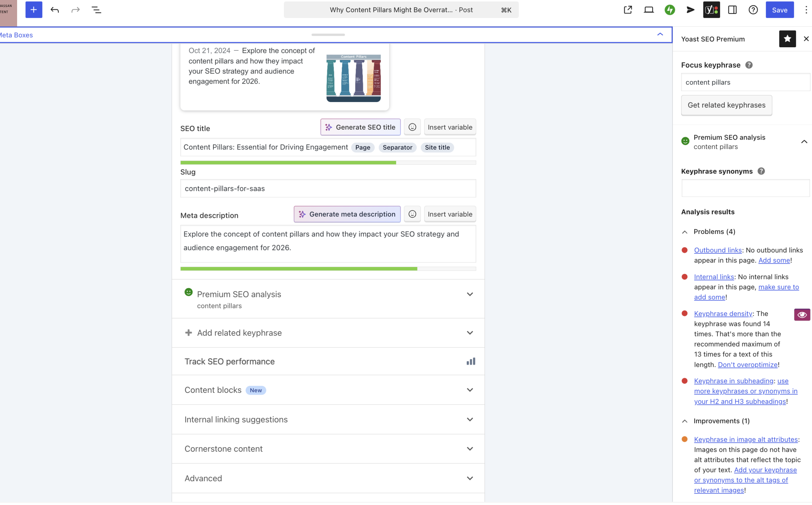Click the Jetpack icon in the toolbar
This screenshot has width=812, height=505.
click(670, 10)
